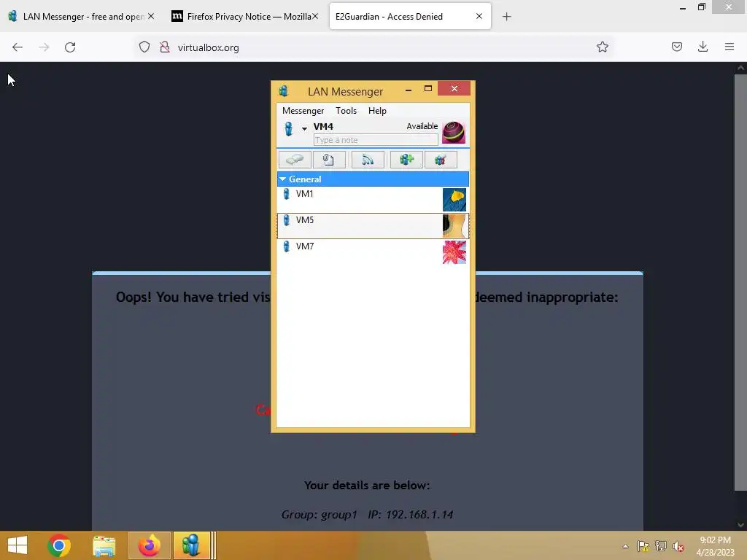Click the LAN Messenger title bar icon
This screenshot has width=747, height=560.
tap(284, 91)
